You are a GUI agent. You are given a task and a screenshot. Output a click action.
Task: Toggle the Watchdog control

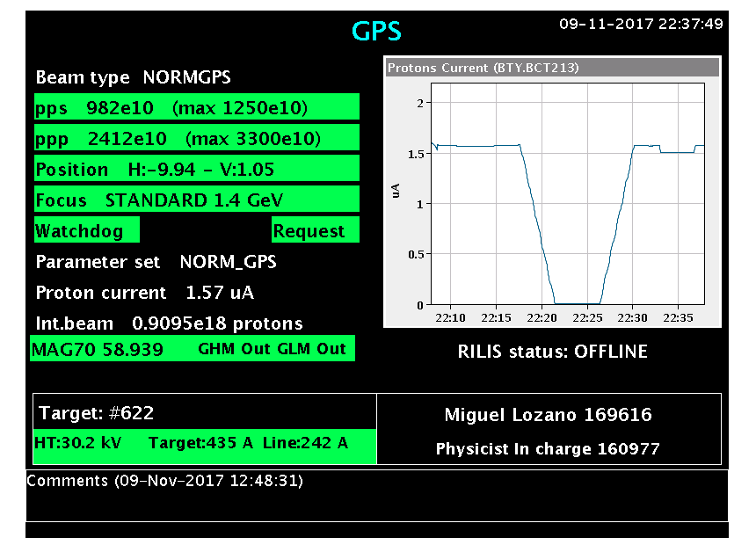tap(85, 230)
